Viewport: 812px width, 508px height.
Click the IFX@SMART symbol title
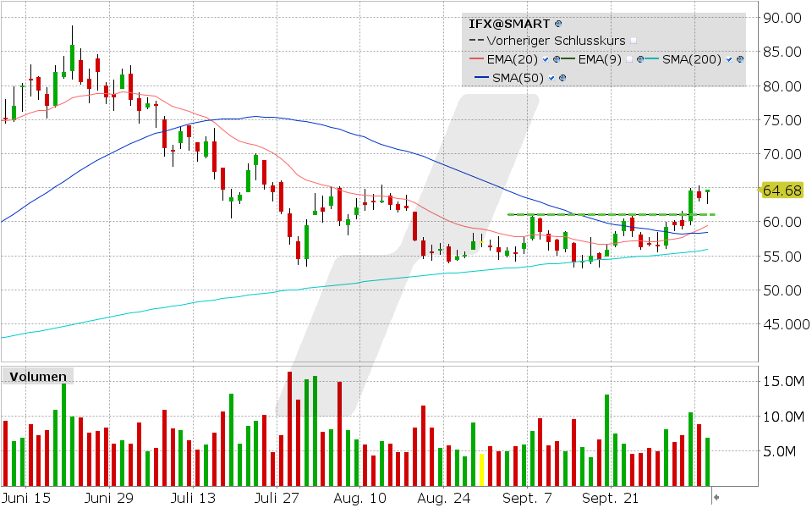pyautogui.click(x=509, y=24)
